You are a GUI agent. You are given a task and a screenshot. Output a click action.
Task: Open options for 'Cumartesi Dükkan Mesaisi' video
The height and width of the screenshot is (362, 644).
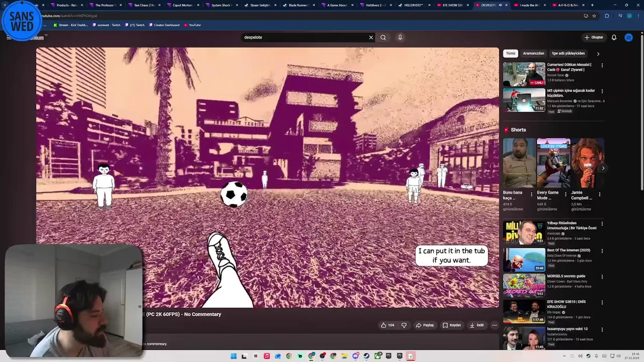602,65
